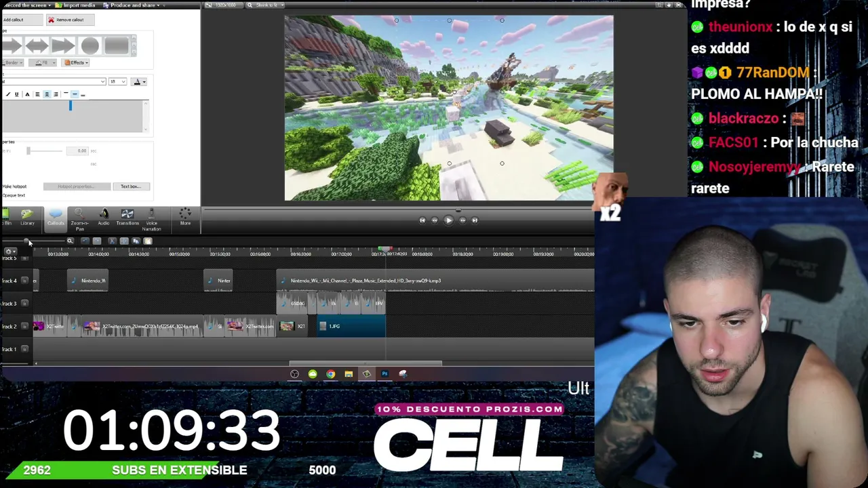The width and height of the screenshot is (868, 488).
Task: Jump to previous clip in preview
Action: [x=422, y=220]
